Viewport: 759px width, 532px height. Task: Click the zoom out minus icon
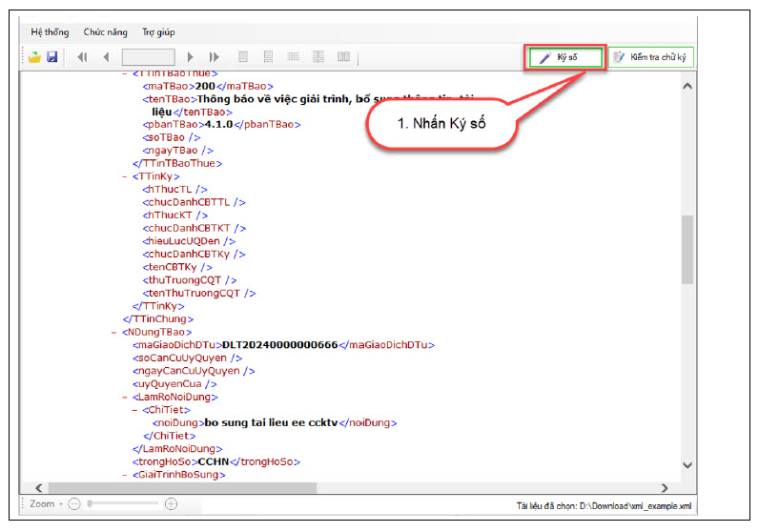point(74,503)
